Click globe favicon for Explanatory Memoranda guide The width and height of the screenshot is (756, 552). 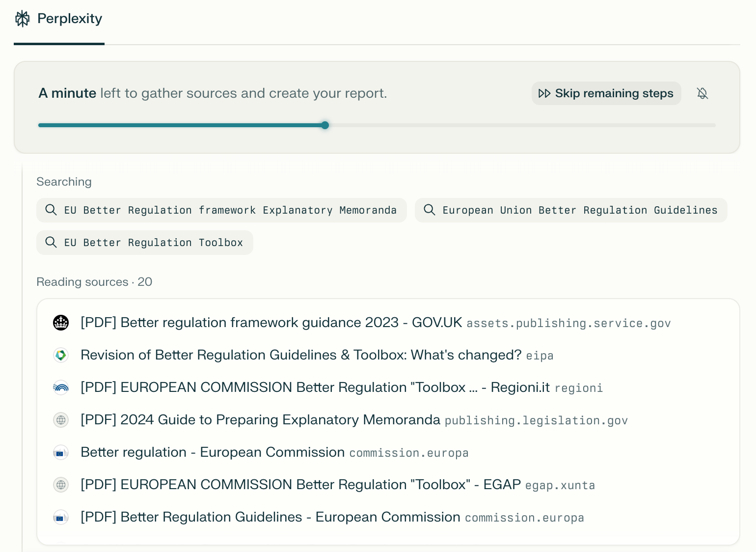tap(61, 420)
